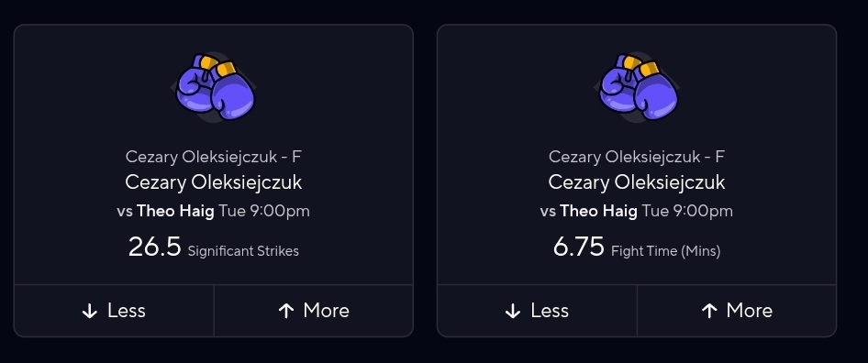Click 'vs Theo Haig' matchup in fight time card
This screenshot has width=868, height=363.
click(x=588, y=211)
